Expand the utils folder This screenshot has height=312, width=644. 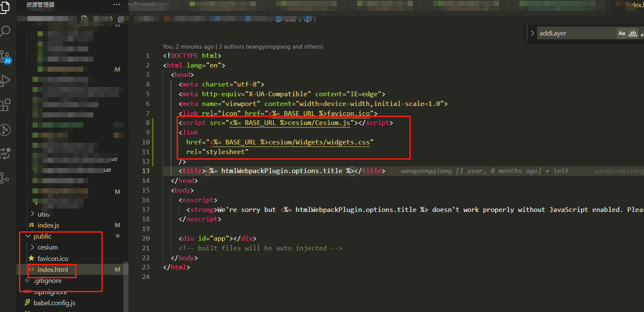[x=33, y=214]
